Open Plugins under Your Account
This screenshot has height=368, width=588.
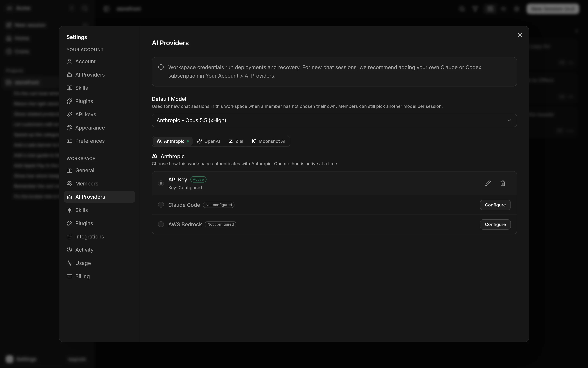tap(99, 101)
